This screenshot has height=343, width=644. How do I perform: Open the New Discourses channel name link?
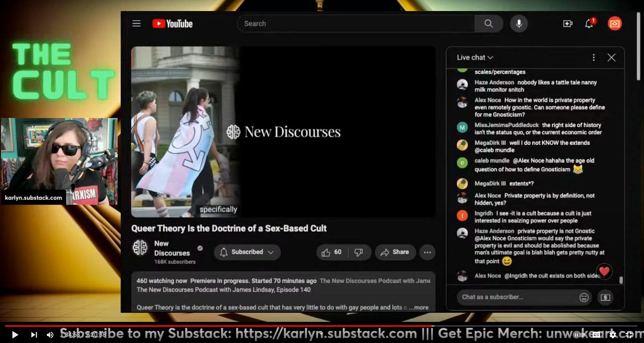[172, 248]
